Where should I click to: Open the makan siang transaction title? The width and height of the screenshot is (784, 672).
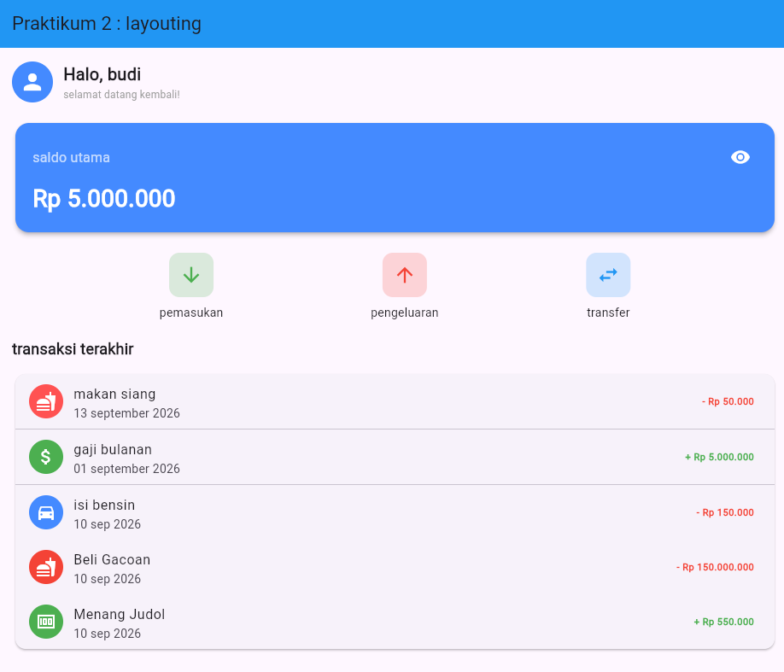114,394
